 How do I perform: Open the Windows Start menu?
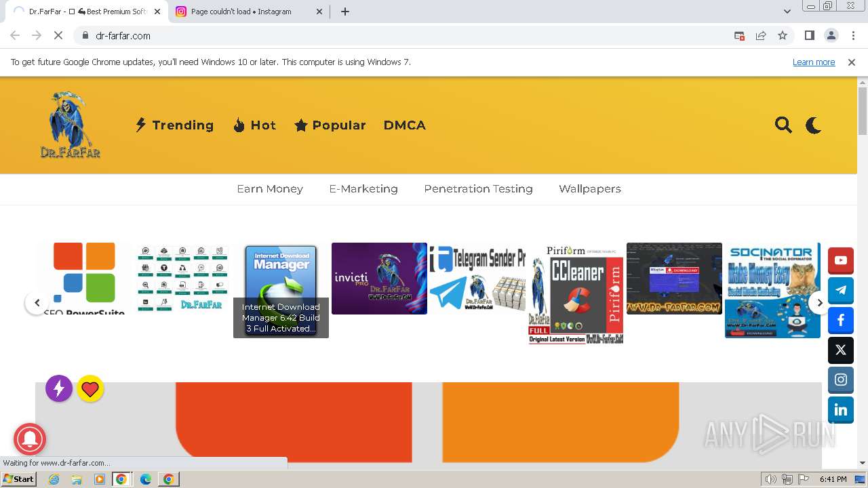pos(18,479)
